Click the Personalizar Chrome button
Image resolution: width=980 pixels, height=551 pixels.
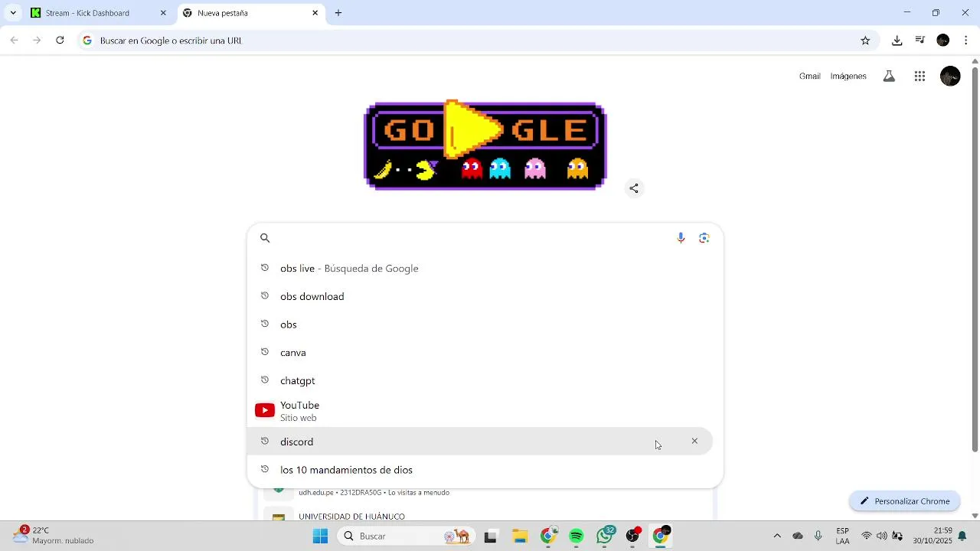(904, 501)
